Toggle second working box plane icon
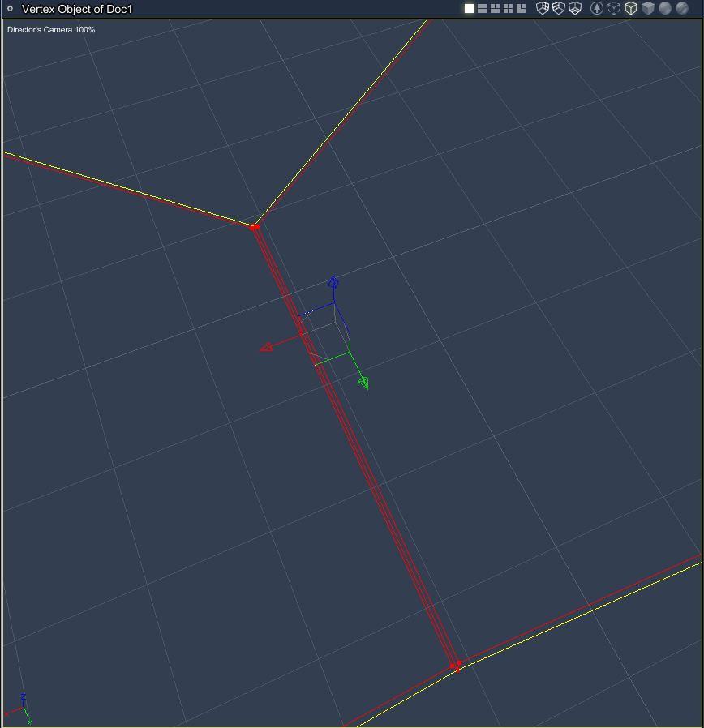The height and width of the screenshot is (728, 704). point(559,8)
